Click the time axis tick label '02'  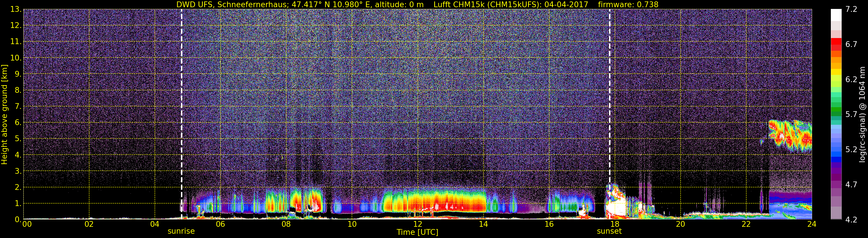pos(89,224)
